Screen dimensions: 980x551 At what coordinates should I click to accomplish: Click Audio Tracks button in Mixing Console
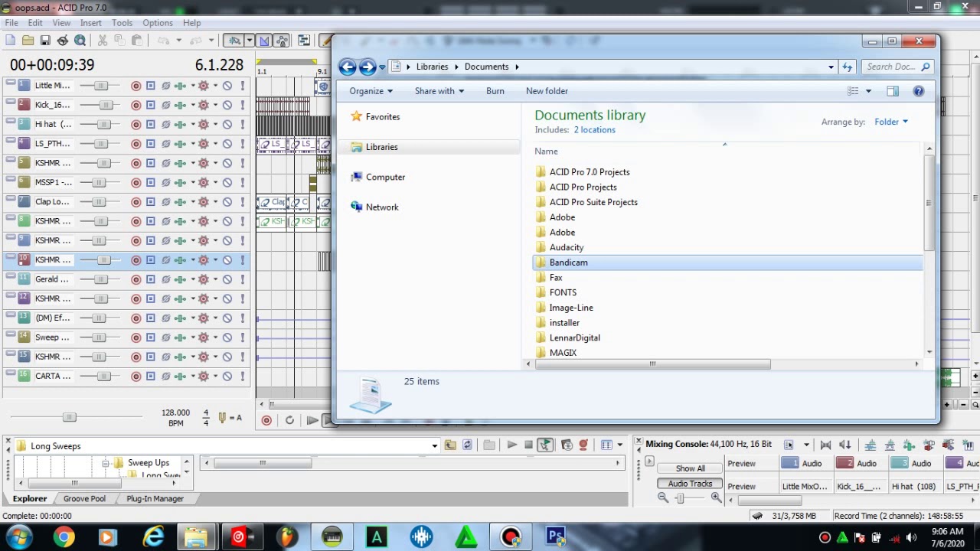tap(690, 484)
